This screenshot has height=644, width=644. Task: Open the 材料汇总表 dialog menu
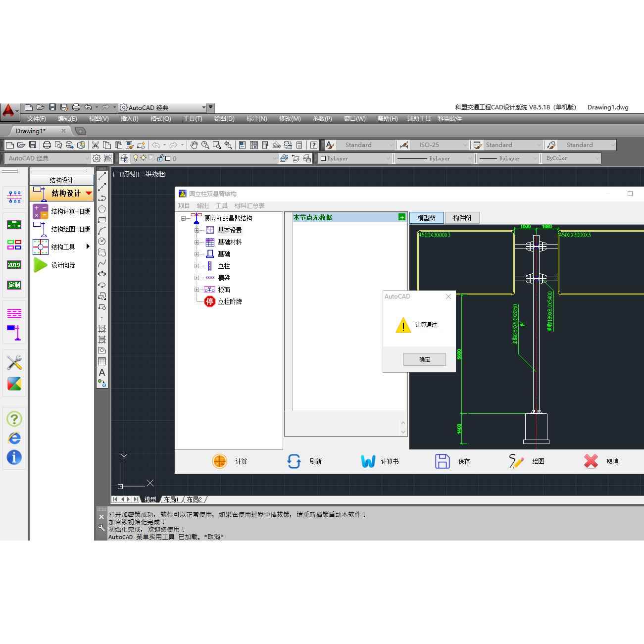point(249,205)
